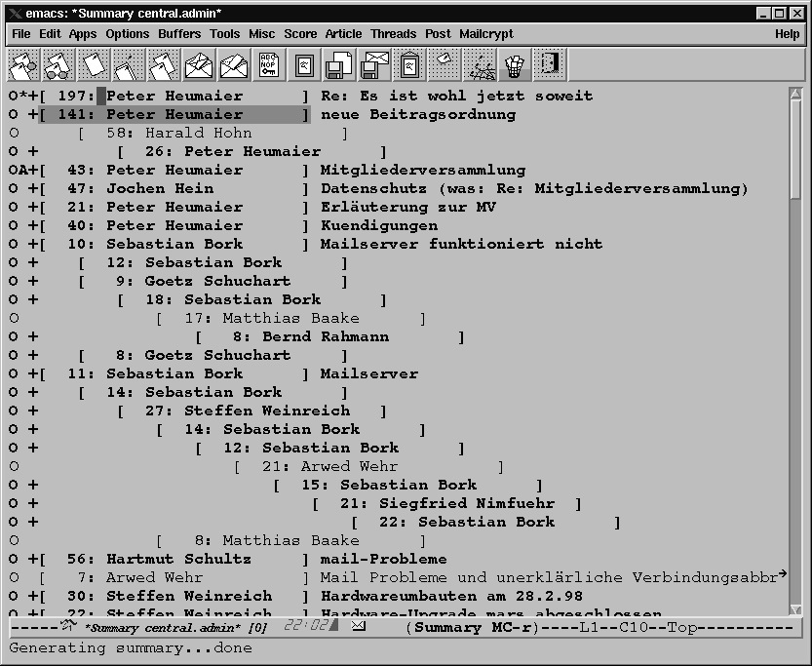Click the exit door toolbar icon
The width and height of the screenshot is (812, 666).
point(550,64)
